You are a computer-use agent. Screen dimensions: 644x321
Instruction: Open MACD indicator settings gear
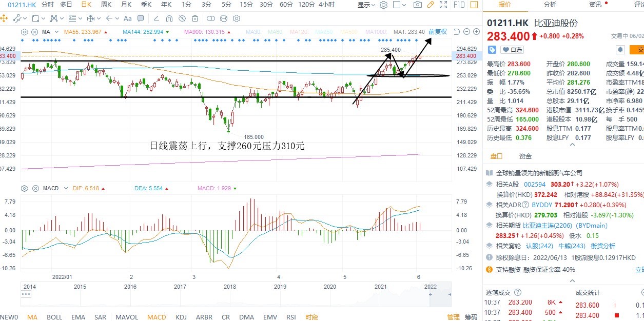coord(24,188)
